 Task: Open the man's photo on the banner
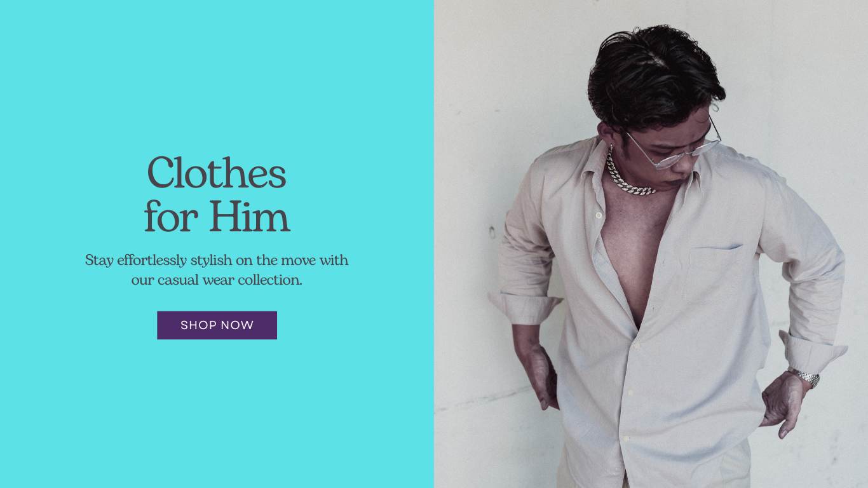651,244
